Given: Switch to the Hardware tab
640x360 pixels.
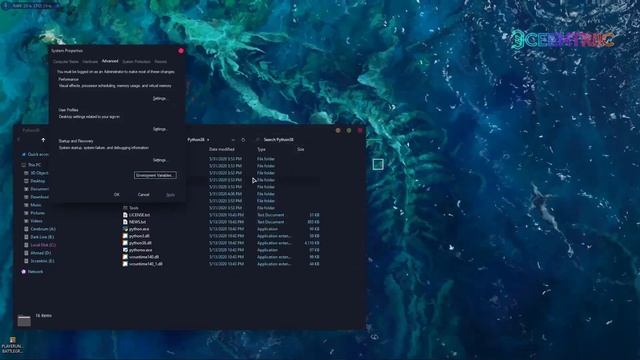Looking at the screenshot, I should (x=90, y=62).
